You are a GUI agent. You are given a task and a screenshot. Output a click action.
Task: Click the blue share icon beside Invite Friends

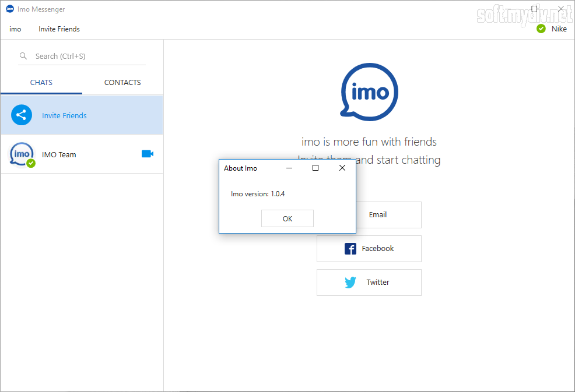22,115
